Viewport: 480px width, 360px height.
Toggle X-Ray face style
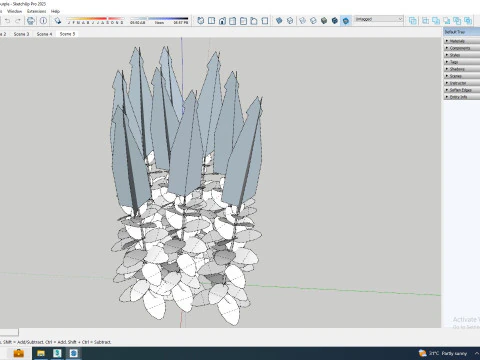tap(279, 21)
